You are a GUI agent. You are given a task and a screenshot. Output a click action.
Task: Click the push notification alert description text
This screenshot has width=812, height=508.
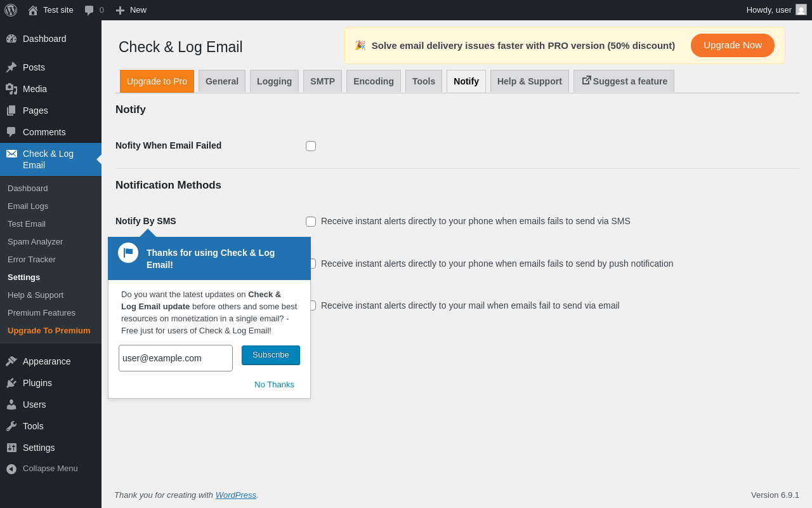[497, 264]
